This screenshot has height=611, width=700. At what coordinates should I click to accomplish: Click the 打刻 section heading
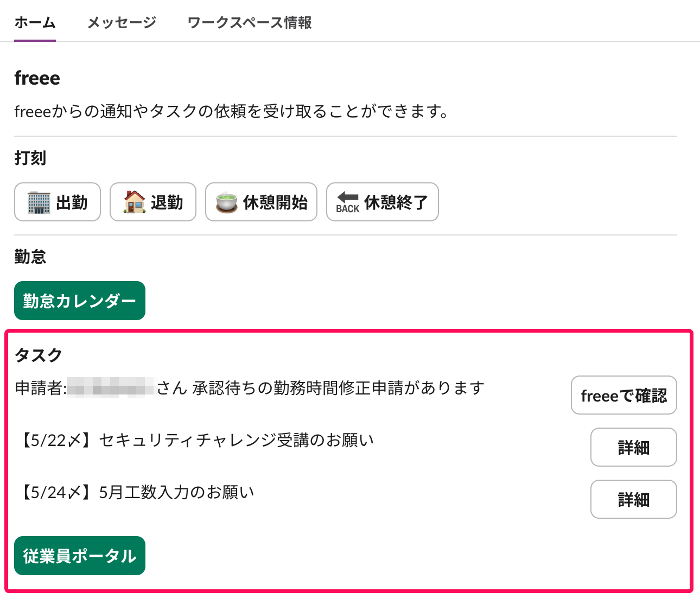(x=30, y=158)
